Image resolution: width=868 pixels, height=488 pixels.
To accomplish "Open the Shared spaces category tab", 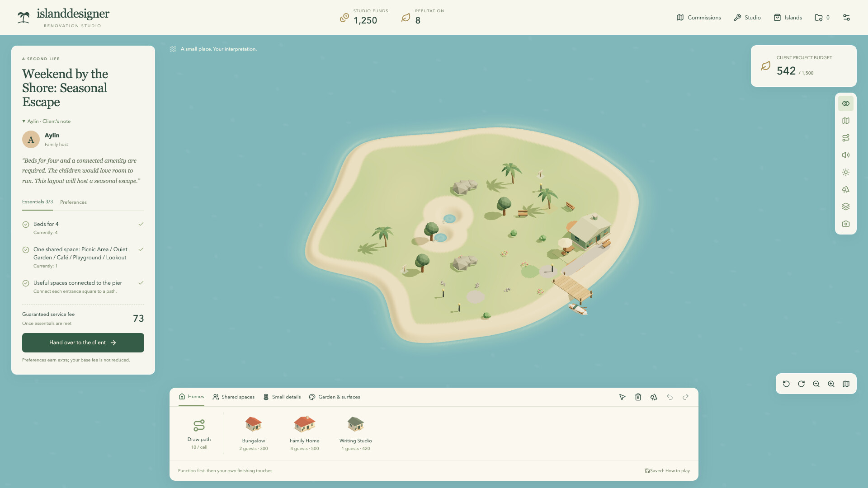I will (x=233, y=397).
